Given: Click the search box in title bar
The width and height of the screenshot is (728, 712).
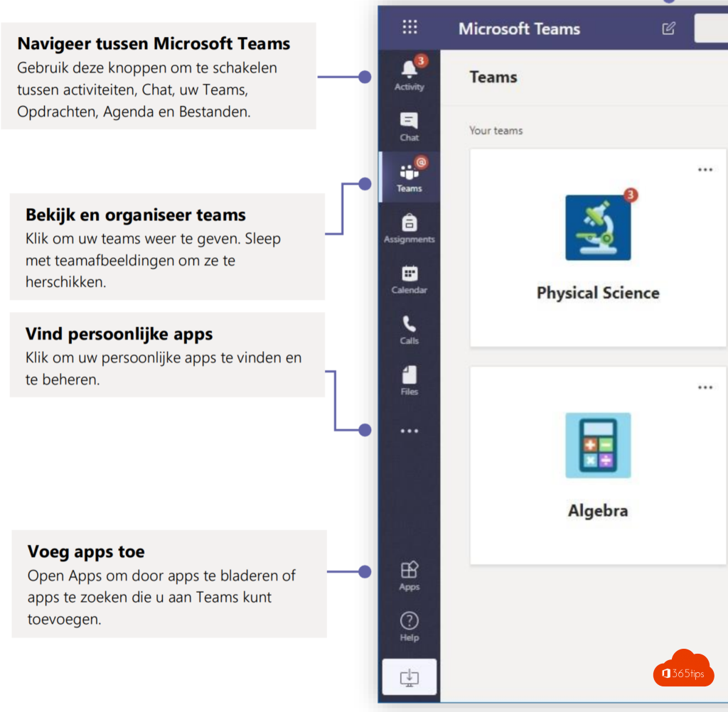Looking at the screenshot, I should (x=711, y=28).
